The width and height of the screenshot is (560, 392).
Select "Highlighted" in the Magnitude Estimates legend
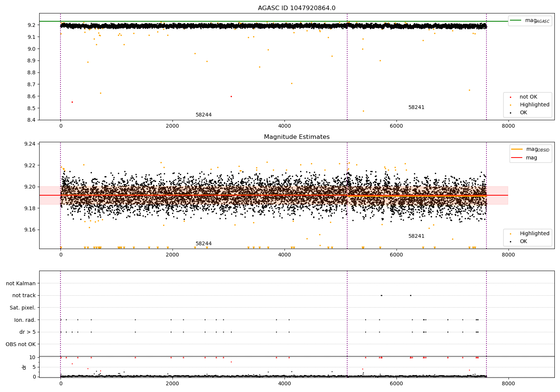click(x=530, y=234)
